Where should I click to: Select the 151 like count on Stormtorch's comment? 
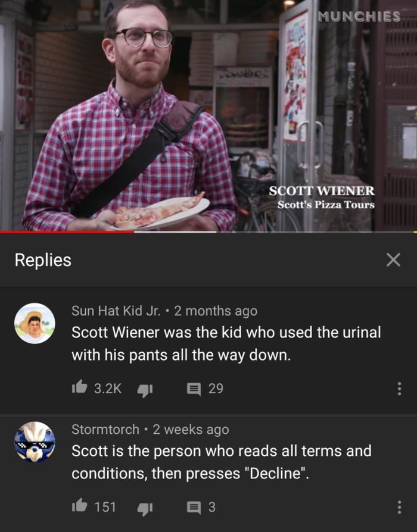tap(105, 507)
